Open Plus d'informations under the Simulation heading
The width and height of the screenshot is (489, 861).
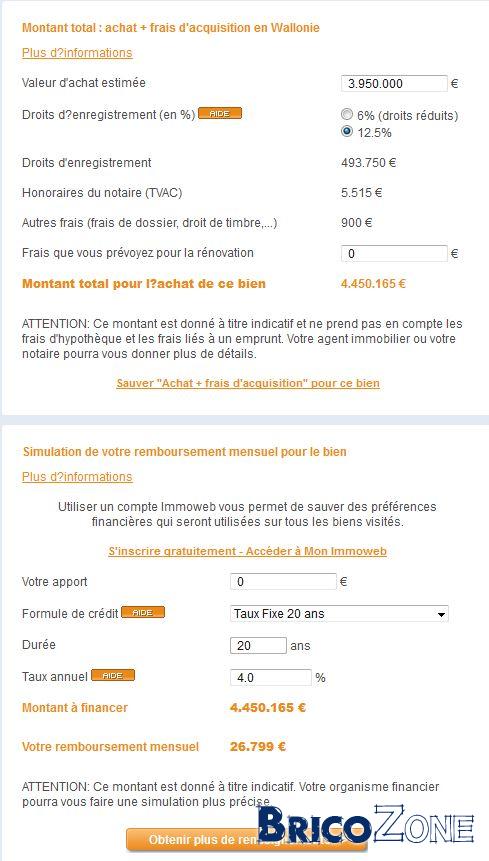coord(77,477)
